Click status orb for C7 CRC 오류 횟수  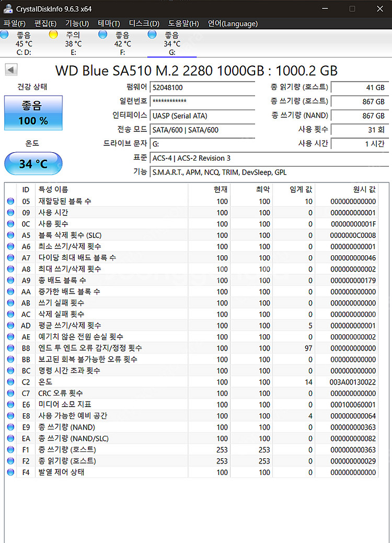(11, 393)
